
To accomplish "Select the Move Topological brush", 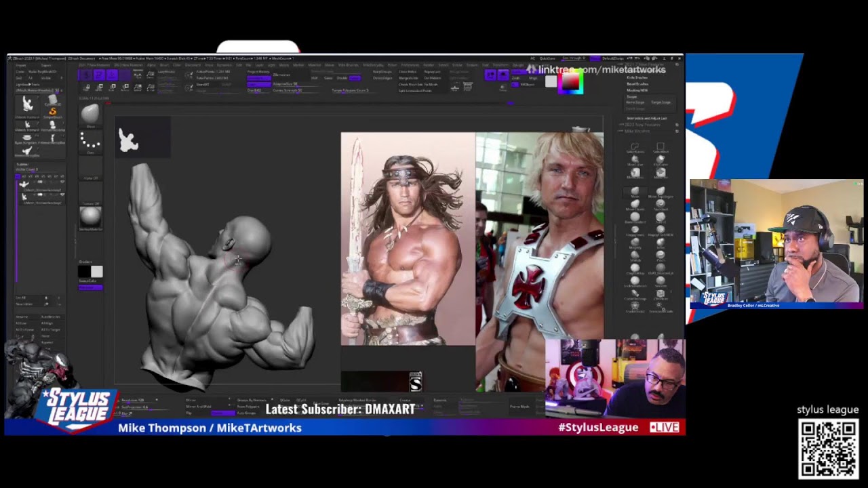I will point(660,192).
